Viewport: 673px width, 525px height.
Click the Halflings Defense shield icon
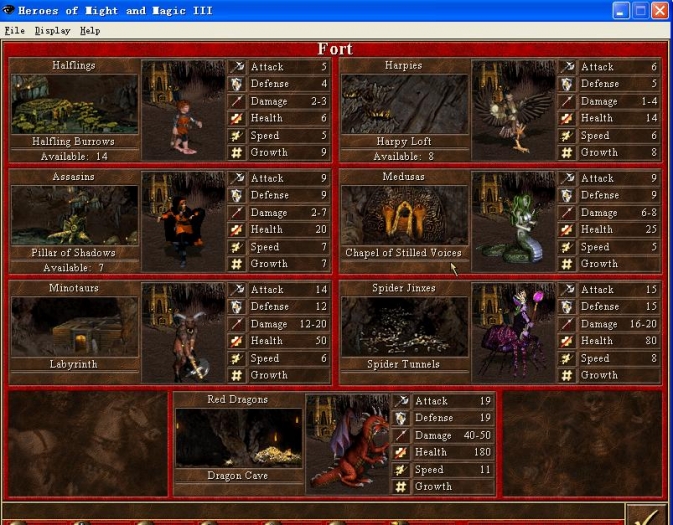click(x=236, y=84)
